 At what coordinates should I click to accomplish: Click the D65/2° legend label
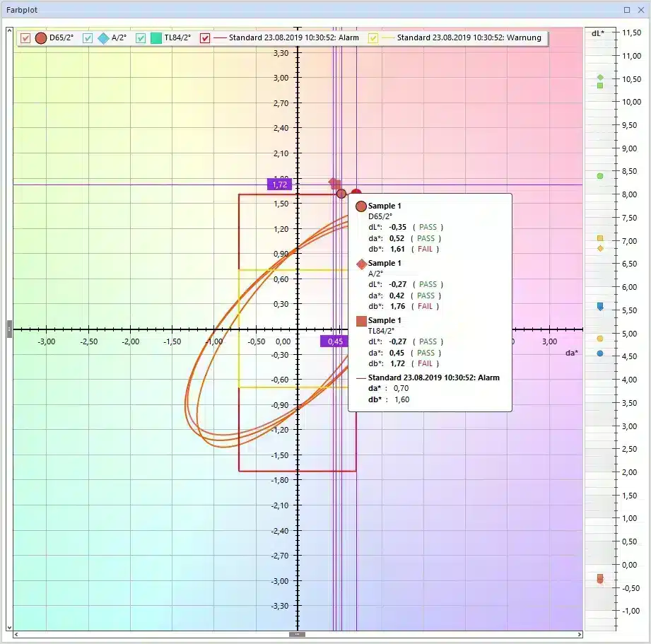[61, 37]
